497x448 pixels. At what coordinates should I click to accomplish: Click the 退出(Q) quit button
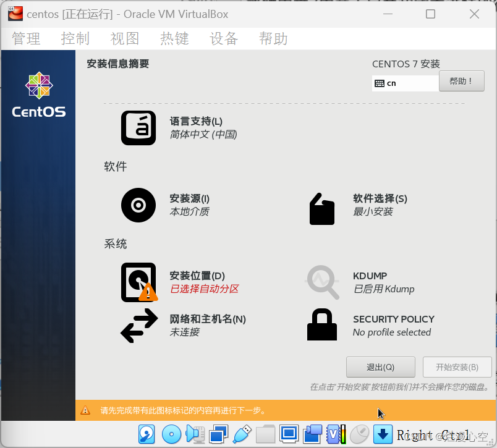[381, 367]
